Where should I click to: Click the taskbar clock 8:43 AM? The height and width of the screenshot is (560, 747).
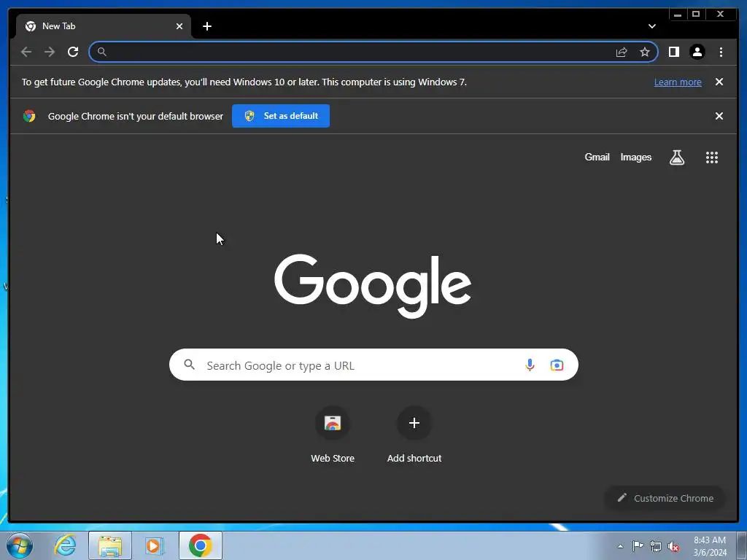[709, 546]
